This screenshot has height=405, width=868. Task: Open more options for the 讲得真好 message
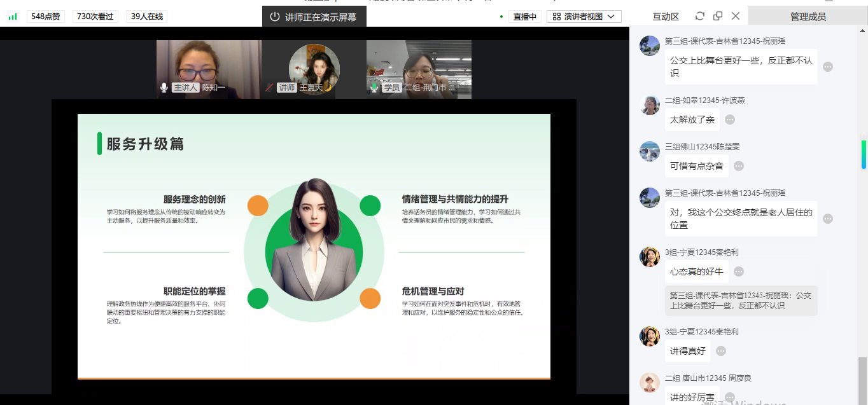[x=721, y=351]
